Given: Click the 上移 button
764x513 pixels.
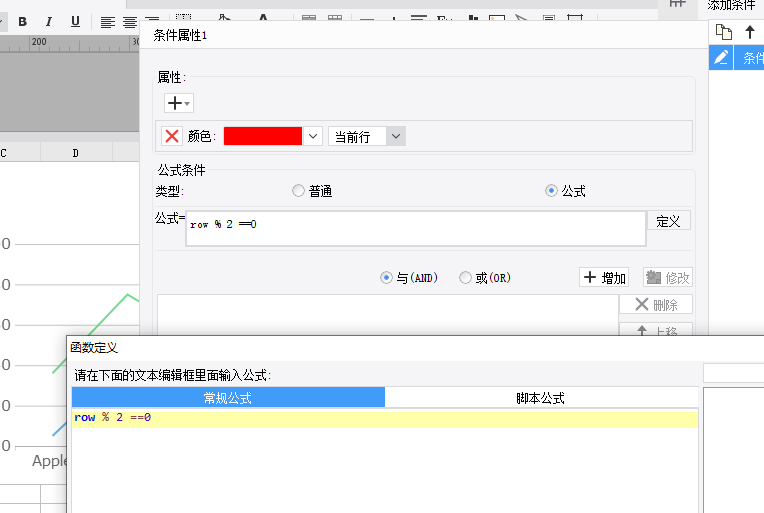Looking at the screenshot, I should point(656,329).
